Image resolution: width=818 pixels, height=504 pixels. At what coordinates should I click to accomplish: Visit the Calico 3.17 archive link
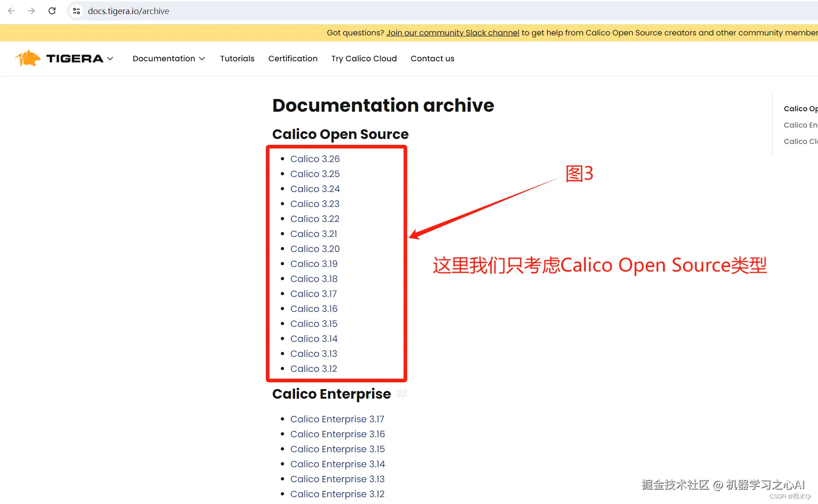[x=314, y=294]
